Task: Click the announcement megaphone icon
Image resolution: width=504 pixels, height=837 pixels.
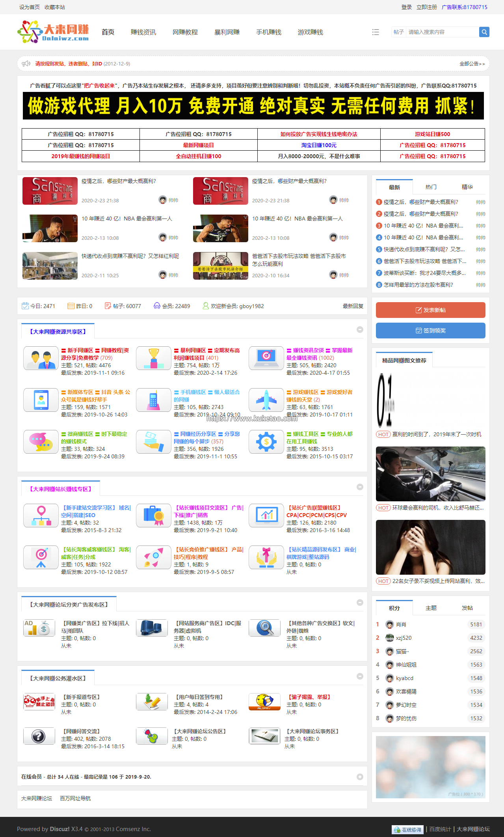Action: point(26,64)
